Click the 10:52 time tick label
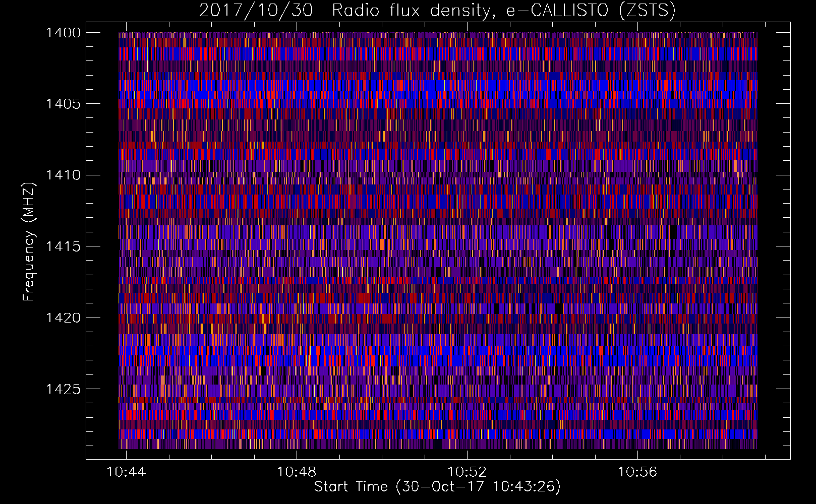This screenshot has width=816, height=504. [467, 472]
